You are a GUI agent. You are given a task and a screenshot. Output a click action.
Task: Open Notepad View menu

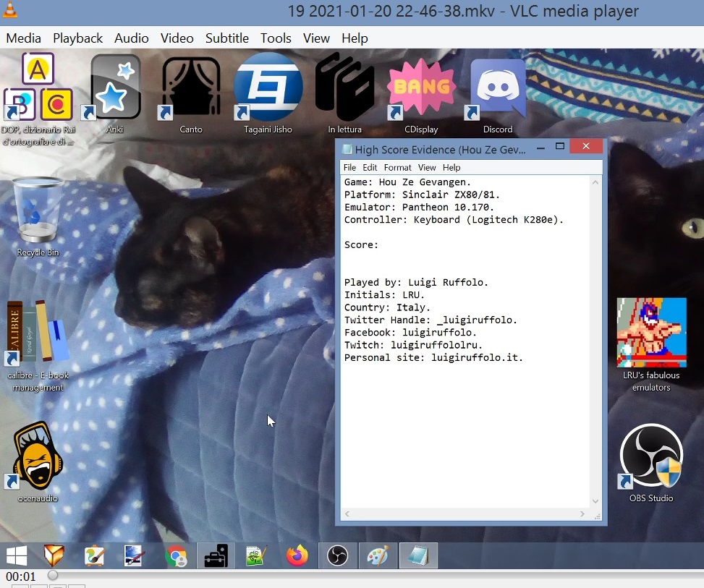pyautogui.click(x=427, y=167)
